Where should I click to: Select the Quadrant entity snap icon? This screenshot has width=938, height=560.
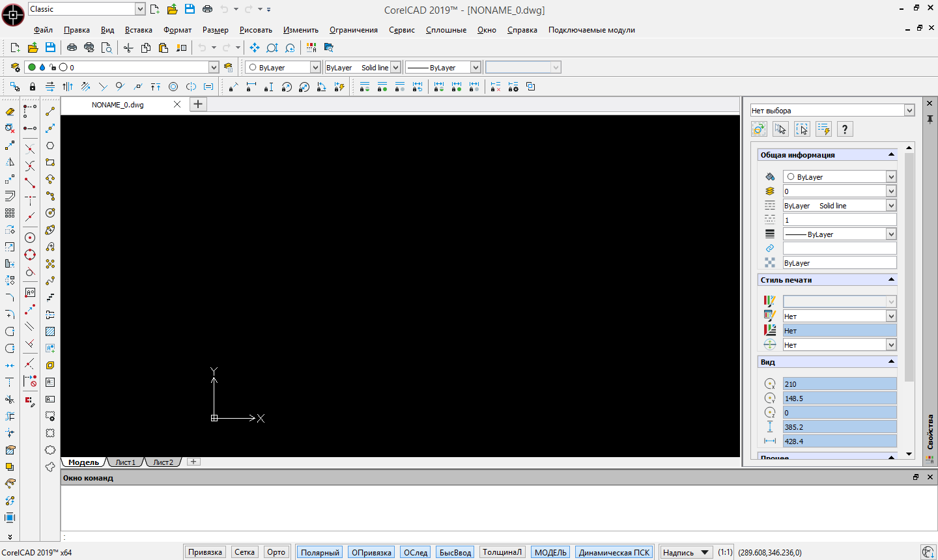[x=30, y=255]
